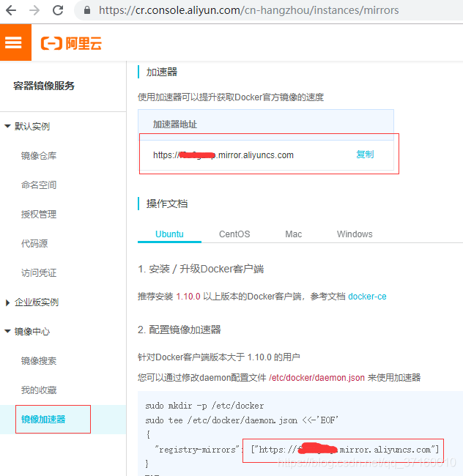Select the registry mirror URL in code block
This screenshot has width=463, height=476.
click(x=344, y=450)
